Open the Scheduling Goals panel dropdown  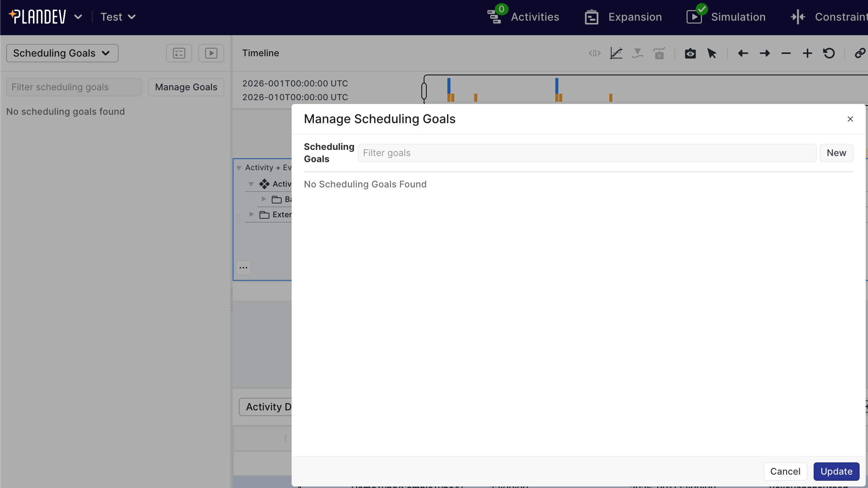tap(62, 53)
